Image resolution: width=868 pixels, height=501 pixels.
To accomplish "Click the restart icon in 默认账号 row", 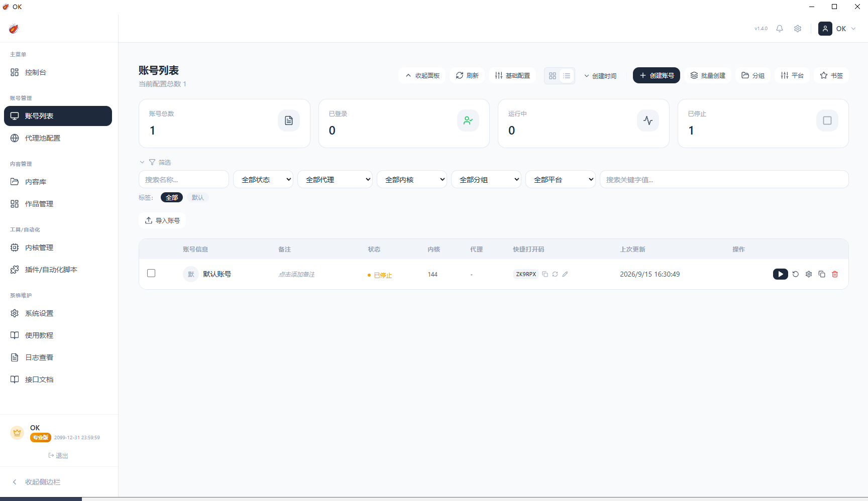I will pos(796,274).
